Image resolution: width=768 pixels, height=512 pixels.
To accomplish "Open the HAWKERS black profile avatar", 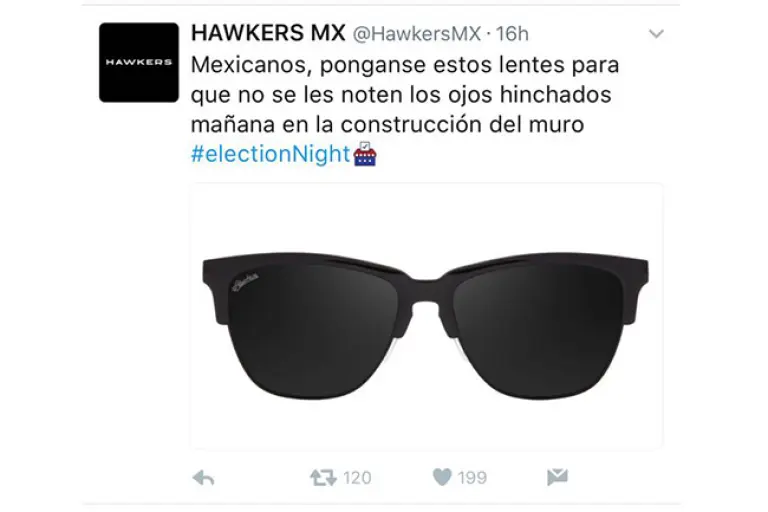I will point(139,62).
